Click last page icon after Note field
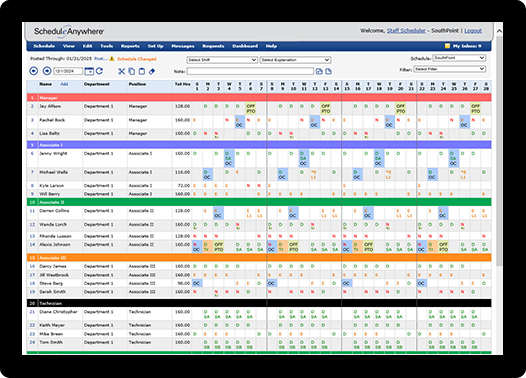 coord(328,71)
